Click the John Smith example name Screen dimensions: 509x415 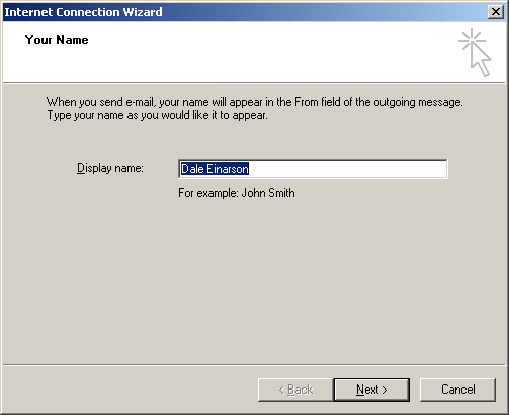pyautogui.click(x=268, y=193)
